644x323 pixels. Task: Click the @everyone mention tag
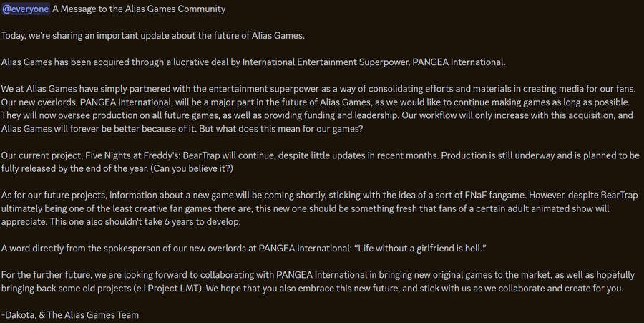(25, 9)
